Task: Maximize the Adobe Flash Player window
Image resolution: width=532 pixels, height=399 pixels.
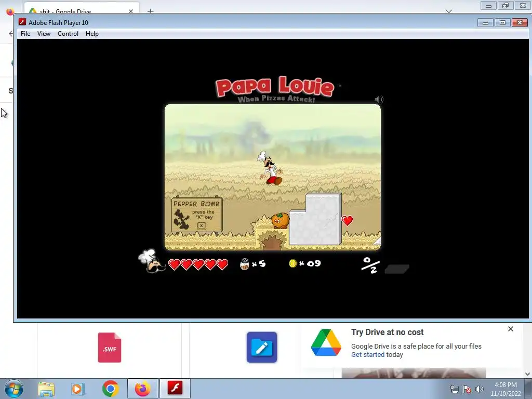Action: pyautogui.click(x=502, y=23)
